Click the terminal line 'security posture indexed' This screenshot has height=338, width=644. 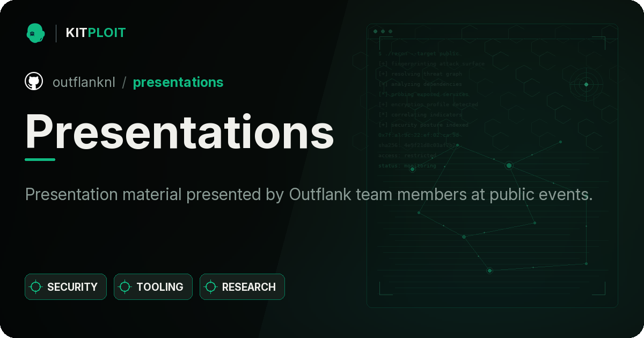(x=423, y=125)
